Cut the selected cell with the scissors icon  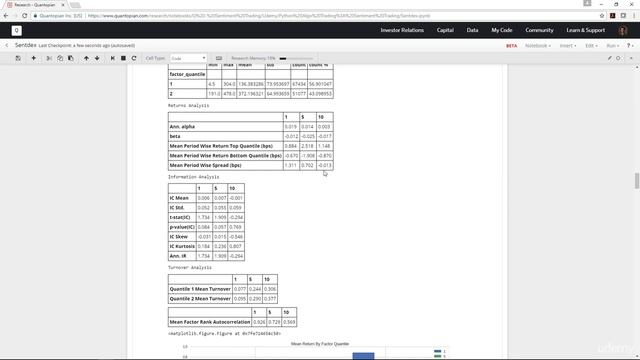[x=49, y=58]
